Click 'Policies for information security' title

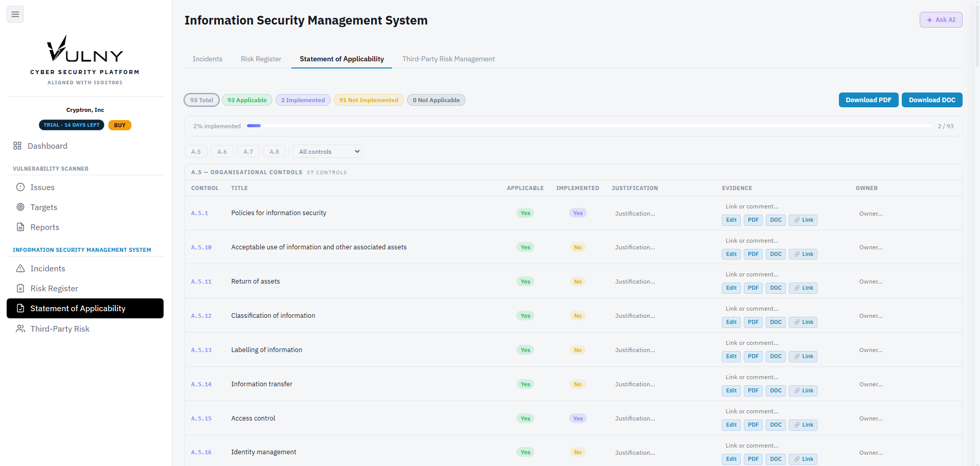[279, 213]
